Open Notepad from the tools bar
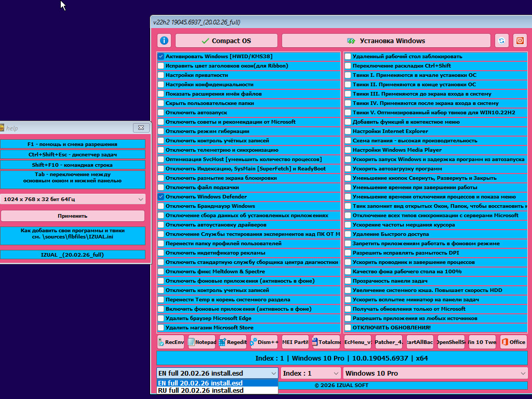The image size is (532, 399). (x=202, y=342)
